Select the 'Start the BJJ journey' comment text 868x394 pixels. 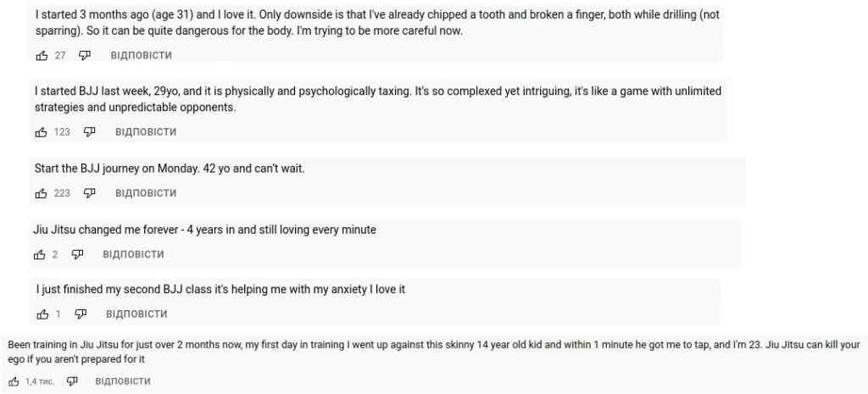(170, 169)
